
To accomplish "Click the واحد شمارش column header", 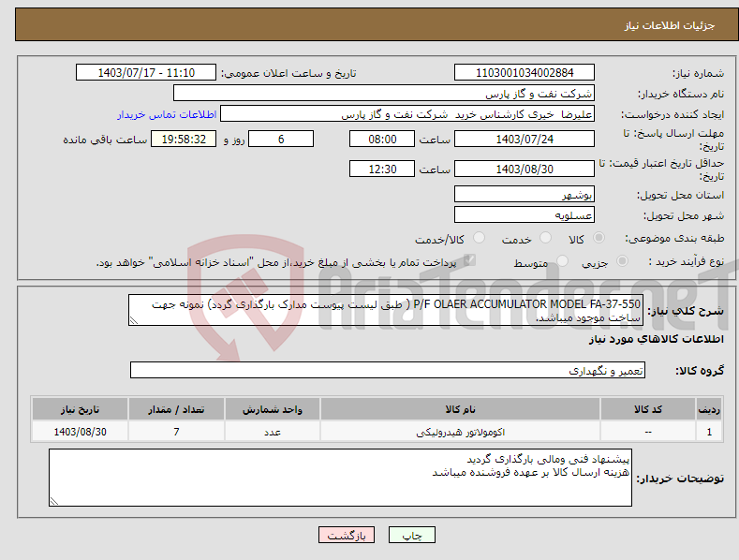I will (273, 409).
